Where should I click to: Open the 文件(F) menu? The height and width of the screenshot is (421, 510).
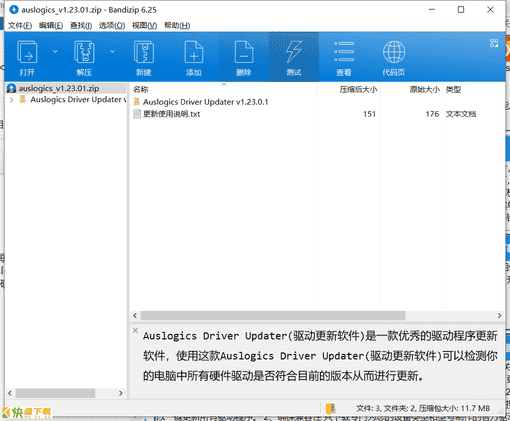[20, 26]
